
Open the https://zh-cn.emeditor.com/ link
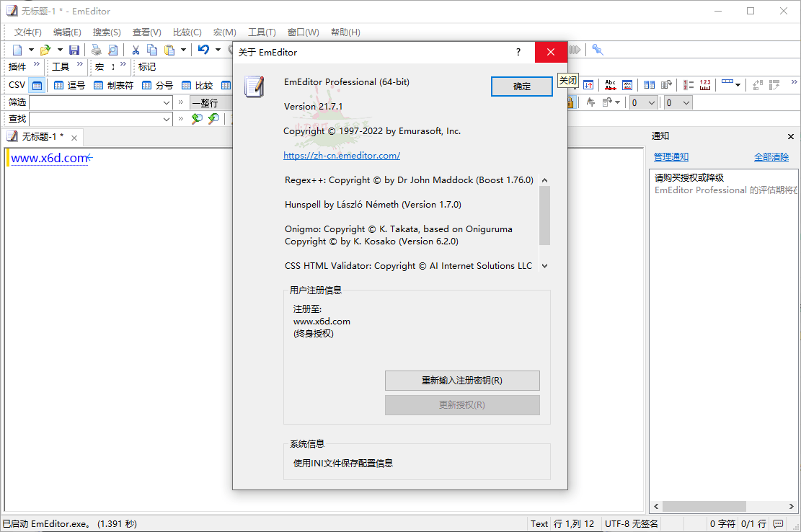tap(342, 155)
